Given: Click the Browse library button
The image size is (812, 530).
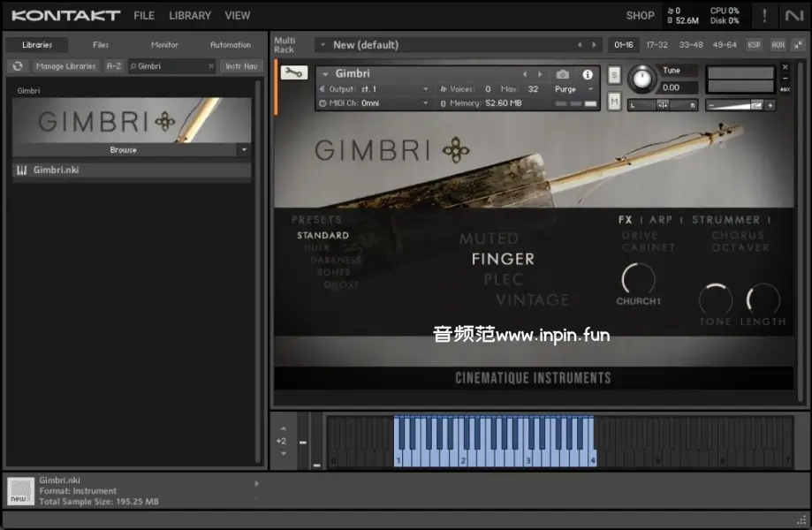Looking at the screenshot, I should [123, 149].
